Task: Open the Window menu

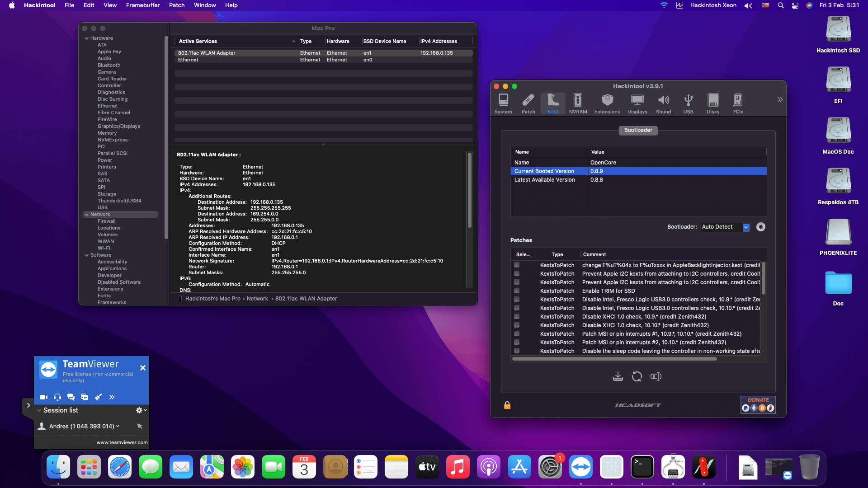Action: click(205, 5)
